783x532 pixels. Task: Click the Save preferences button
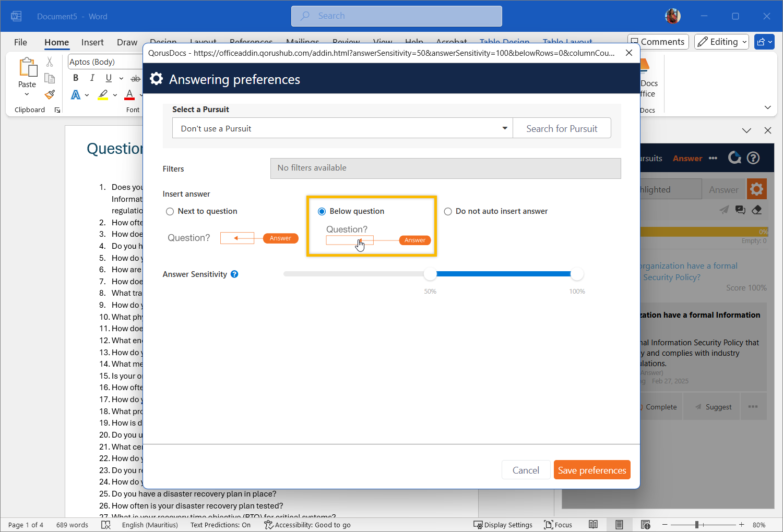tap(591, 470)
